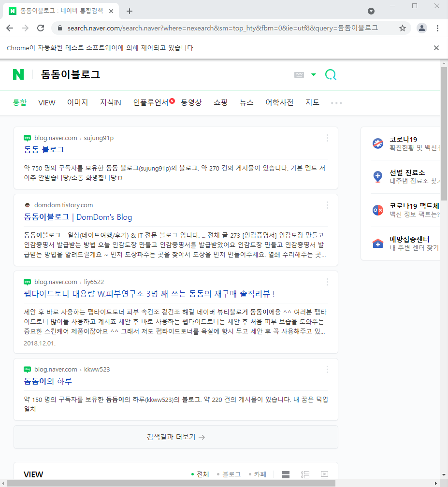
Task: Reload the page with refresh icon
Action: tap(41, 28)
